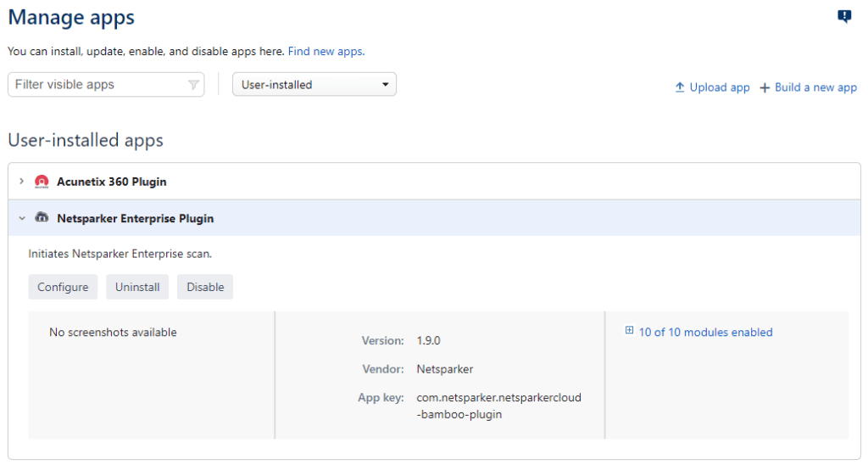Open the Find new apps link
868x465 pixels.
click(325, 52)
